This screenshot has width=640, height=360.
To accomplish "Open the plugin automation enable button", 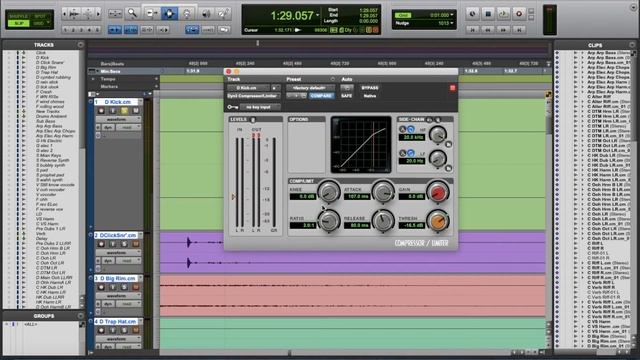I will pos(347,88).
